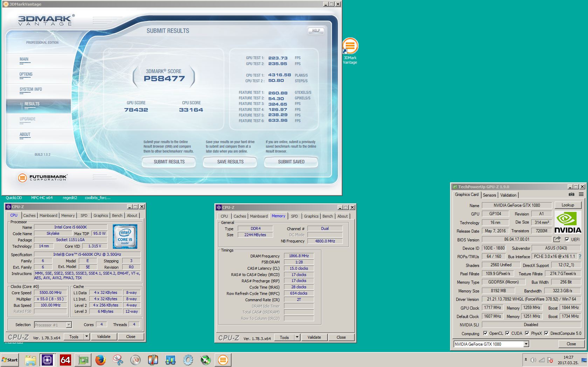Open SPD tab in Memory CPU-Z window
The height and width of the screenshot is (367, 588).
point(295,216)
